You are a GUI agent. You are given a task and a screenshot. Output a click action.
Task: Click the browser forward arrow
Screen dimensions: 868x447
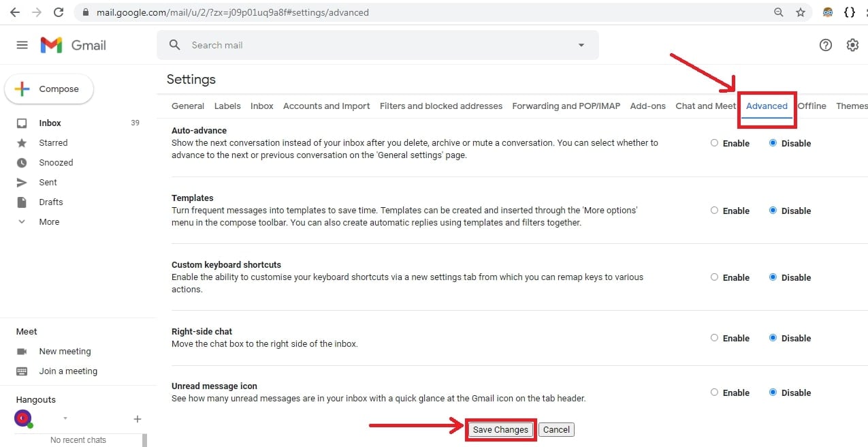[37, 12]
